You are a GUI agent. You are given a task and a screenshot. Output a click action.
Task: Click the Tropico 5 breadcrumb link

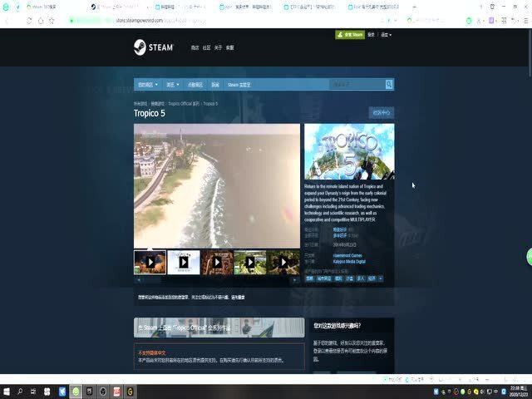pos(210,103)
